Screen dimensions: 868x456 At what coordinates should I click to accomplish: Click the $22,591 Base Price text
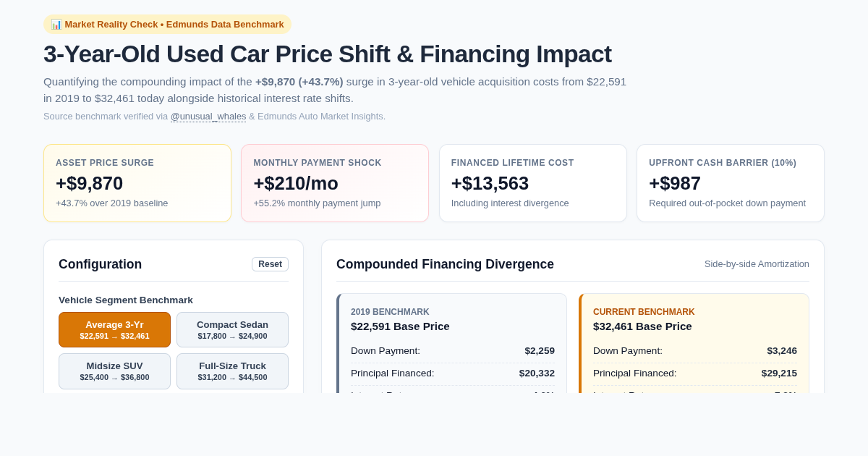pyautogui.click(x=400, y=326)
